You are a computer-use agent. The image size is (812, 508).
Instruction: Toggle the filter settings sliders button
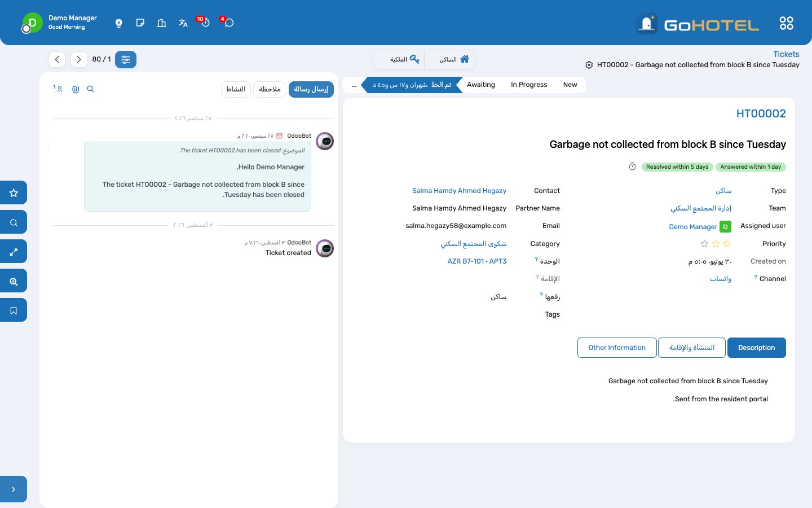pyautogui.click(x=126, y=59)
